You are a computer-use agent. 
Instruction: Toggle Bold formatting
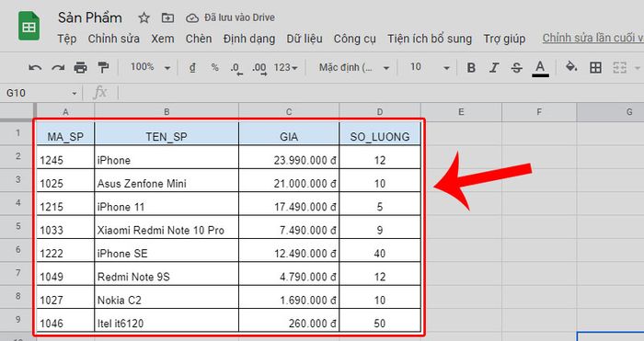tap(471, 68)
